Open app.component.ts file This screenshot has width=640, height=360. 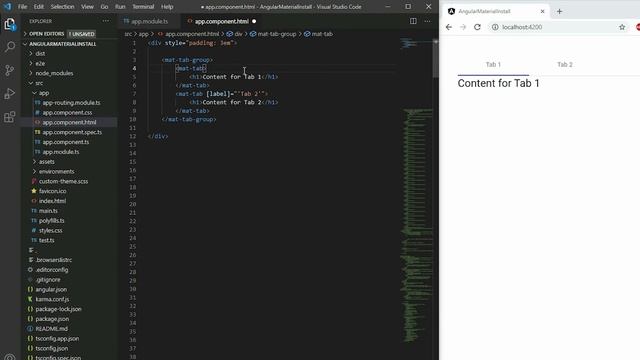point(65,142)
